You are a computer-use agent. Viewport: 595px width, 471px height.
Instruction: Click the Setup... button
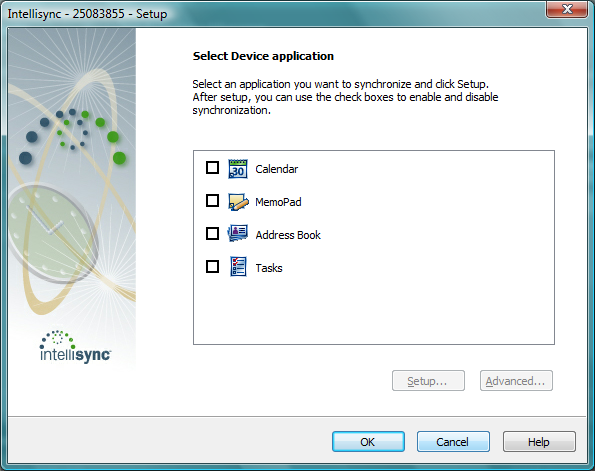(428, 381)
